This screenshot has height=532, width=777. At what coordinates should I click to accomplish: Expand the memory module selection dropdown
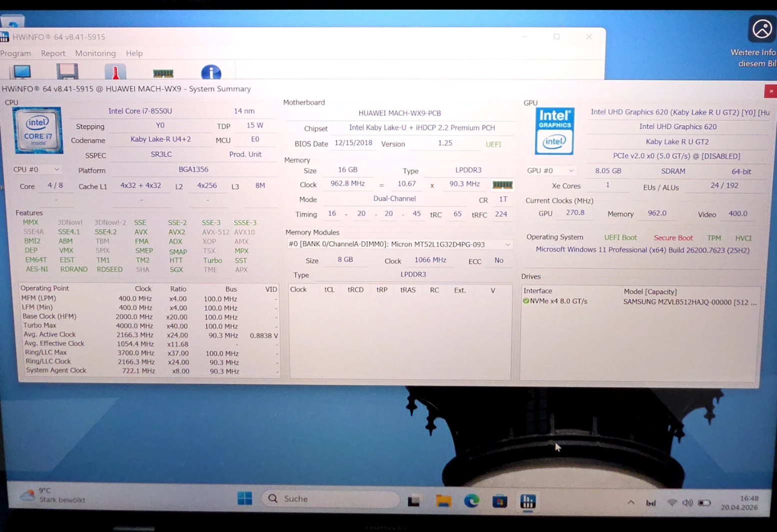click(x=399, y=244)
